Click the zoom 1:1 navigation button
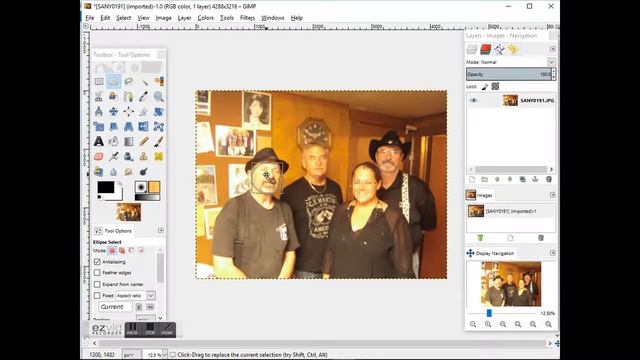640x360 pixels. pos(503,324)
